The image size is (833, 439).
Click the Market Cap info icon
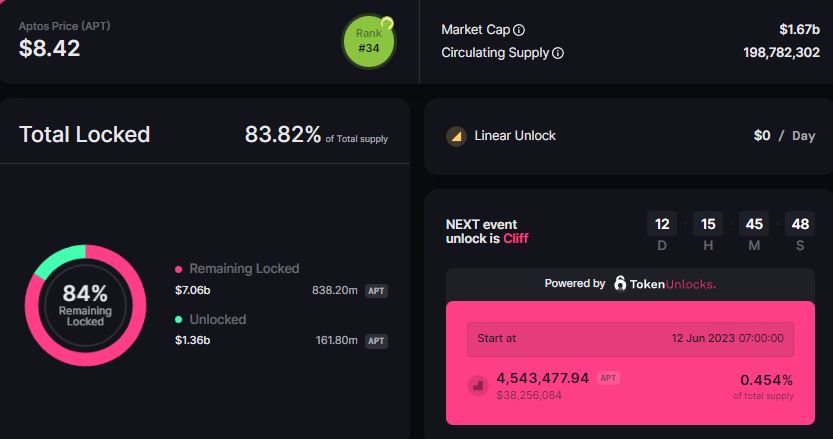click(519, 30)
